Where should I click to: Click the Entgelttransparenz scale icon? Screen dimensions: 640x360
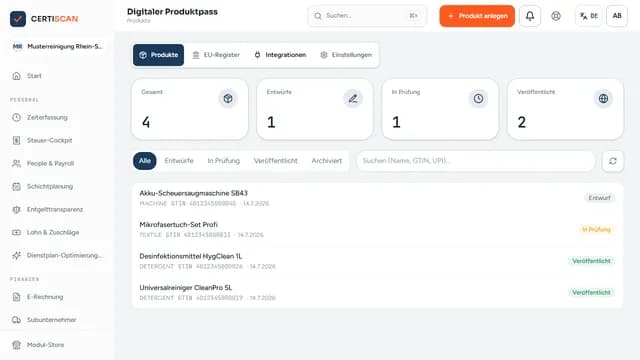(16, 209)
